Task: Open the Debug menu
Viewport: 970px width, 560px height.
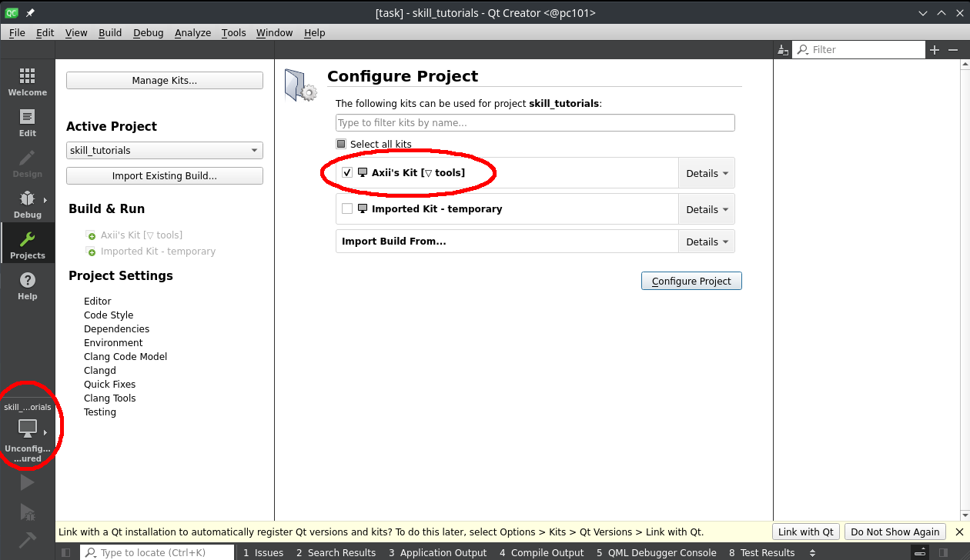Action: (149, 32)
